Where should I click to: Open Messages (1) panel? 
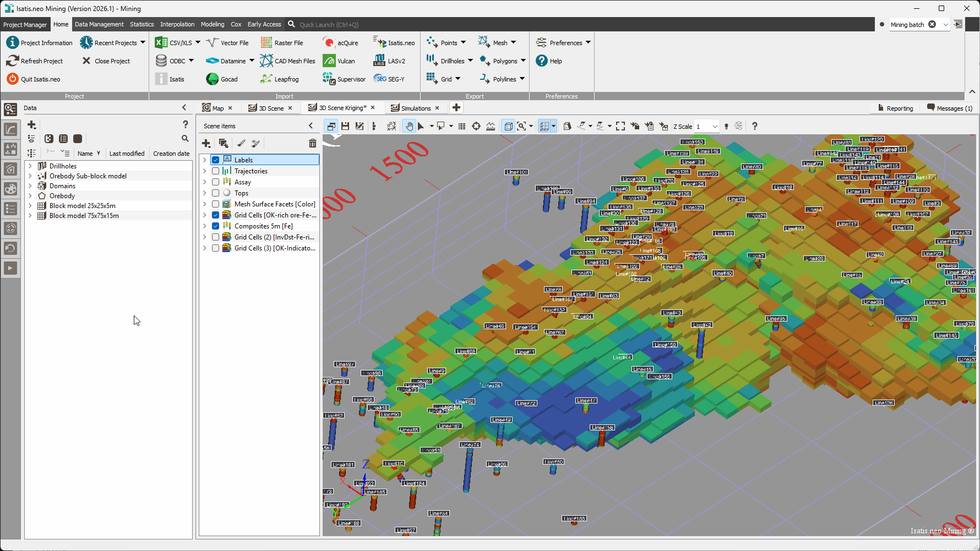[950, 108]
